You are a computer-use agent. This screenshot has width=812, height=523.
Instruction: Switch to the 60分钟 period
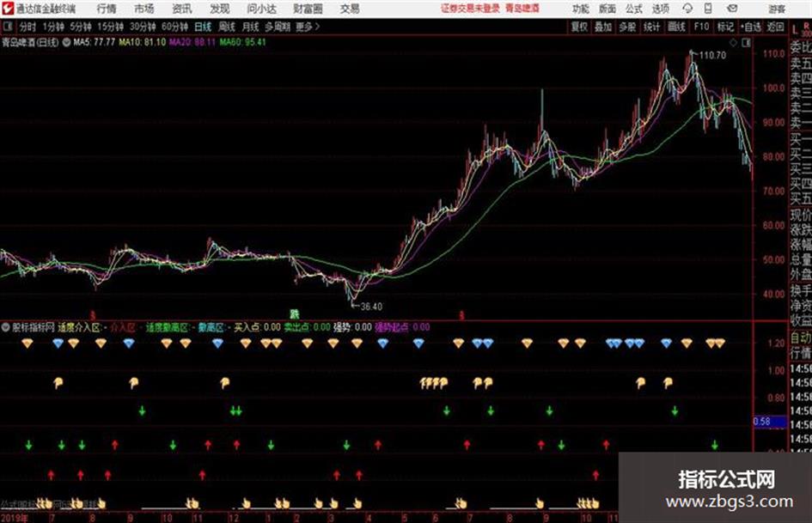click(174, 27)
